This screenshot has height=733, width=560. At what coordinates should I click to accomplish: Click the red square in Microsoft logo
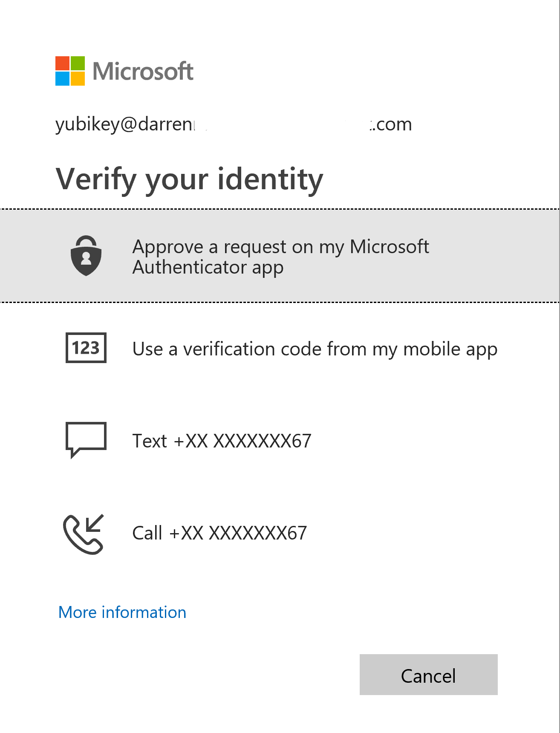click(62, 63)
